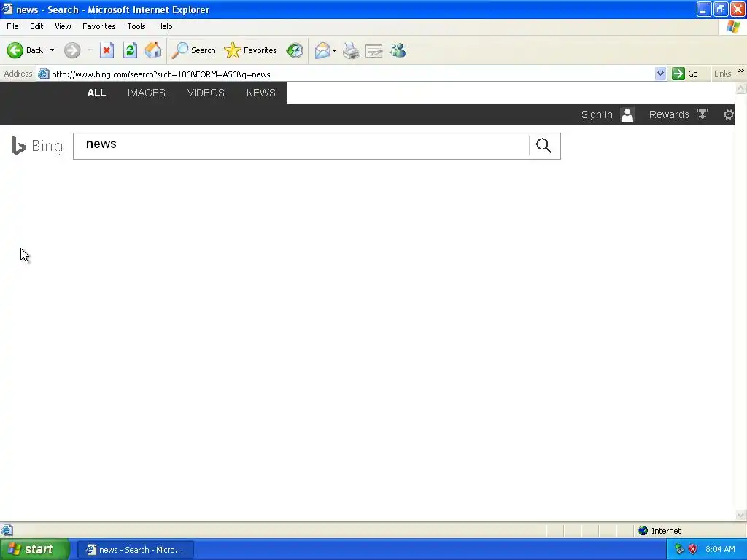747x560 pixels.
Task: Click the Safely Remove Hardware tray icon
Action: click(x=679, y=550)
